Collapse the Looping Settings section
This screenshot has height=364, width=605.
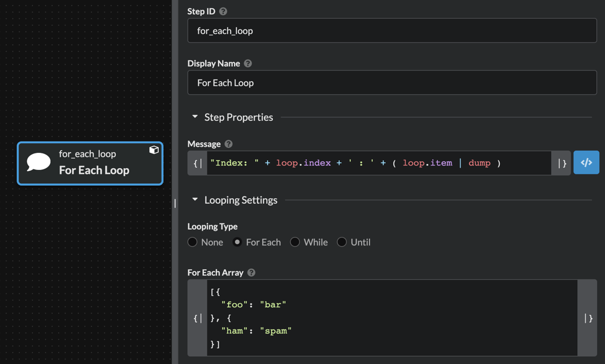195,200
